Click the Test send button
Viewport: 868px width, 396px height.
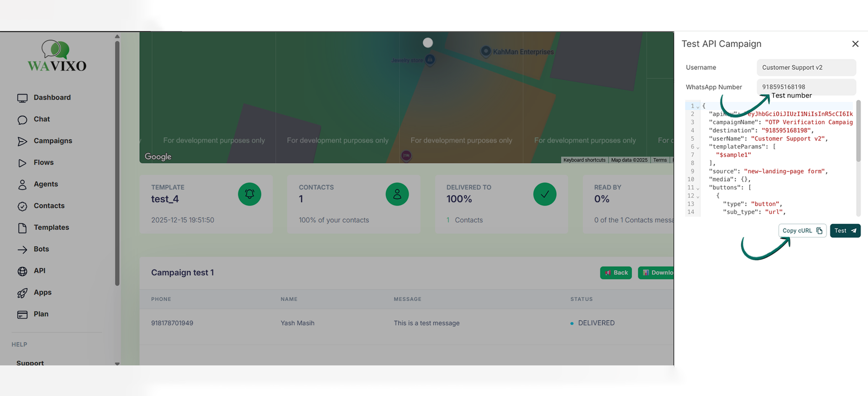(845, 231)
